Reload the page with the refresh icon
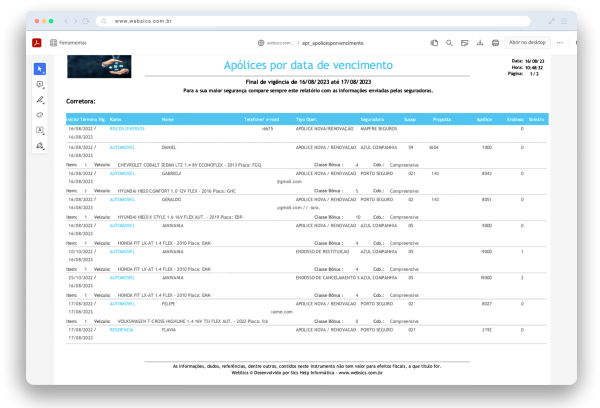600x408 pixels. coord(86,21)
